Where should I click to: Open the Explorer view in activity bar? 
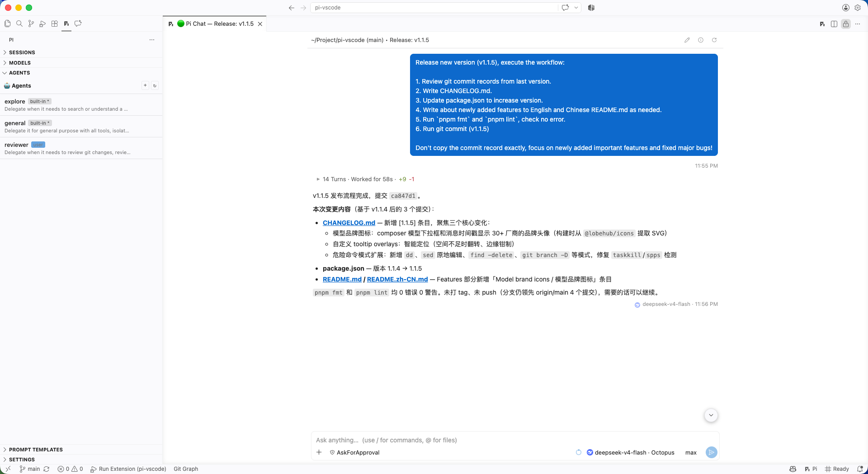(x=8, y=23)
